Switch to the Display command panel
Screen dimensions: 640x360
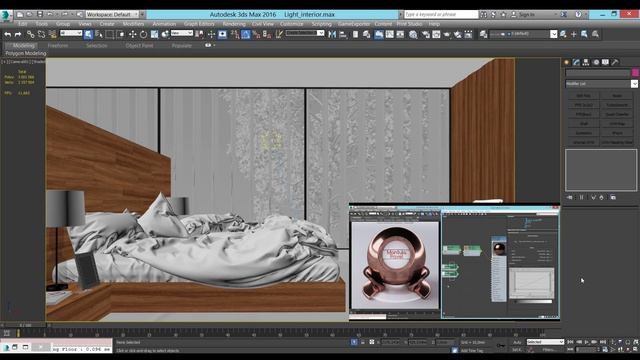coord(605,62)
